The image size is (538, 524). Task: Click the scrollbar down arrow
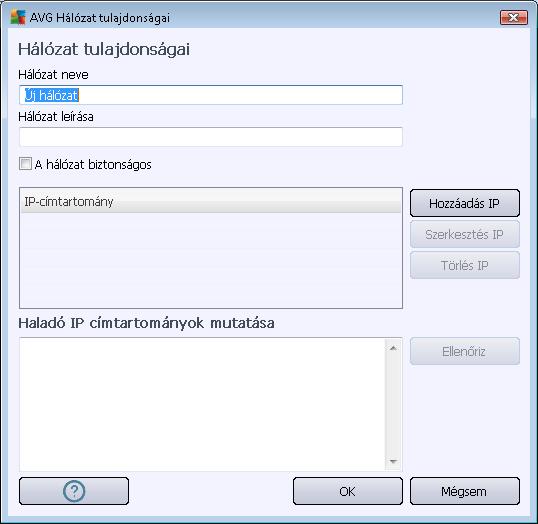point(393,462)
